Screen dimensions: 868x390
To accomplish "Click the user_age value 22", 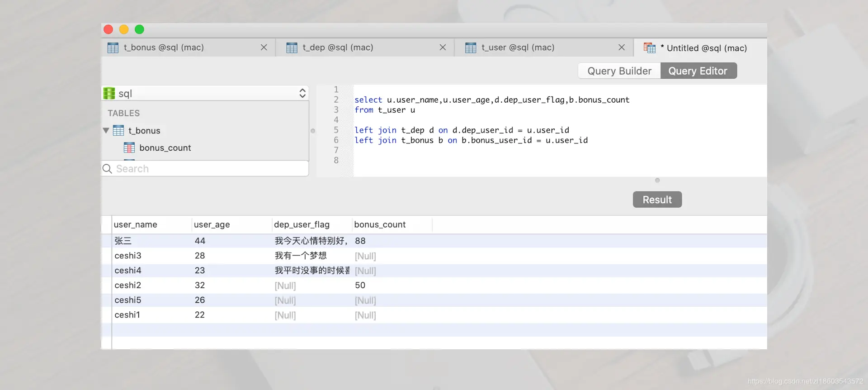I will pos(200,315).
